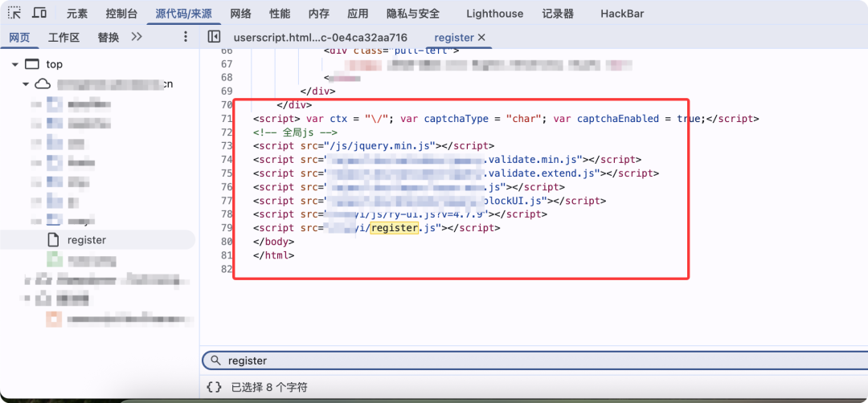Open the 内存 panel tab
This screenshot has width=868, height=403.
click(319, 14)
